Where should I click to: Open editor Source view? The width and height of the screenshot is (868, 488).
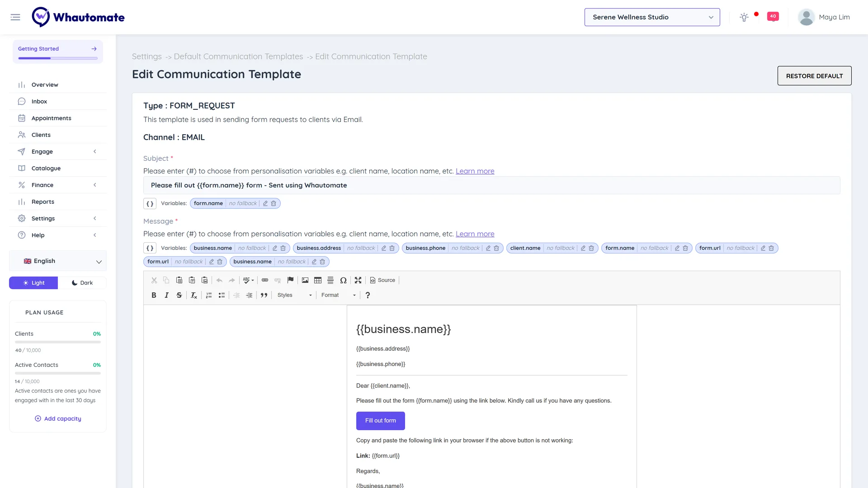click(x=382, y=280)
